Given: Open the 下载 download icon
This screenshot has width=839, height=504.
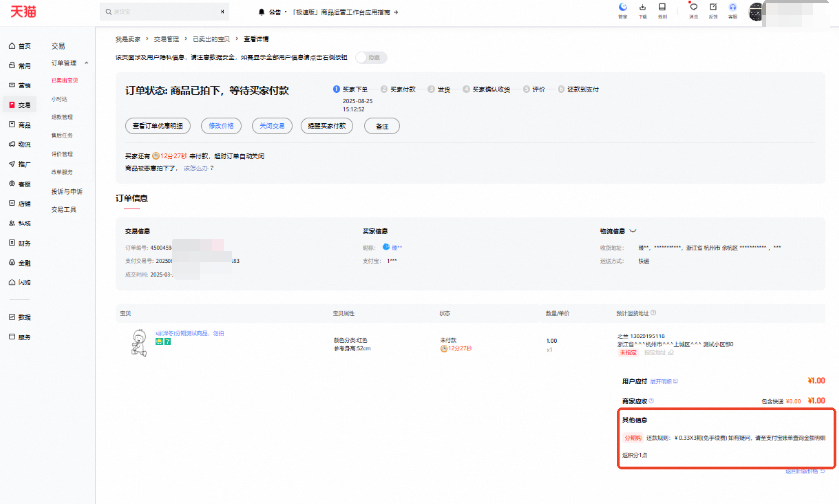Looking at the screenshot, I should click(643, 10).
